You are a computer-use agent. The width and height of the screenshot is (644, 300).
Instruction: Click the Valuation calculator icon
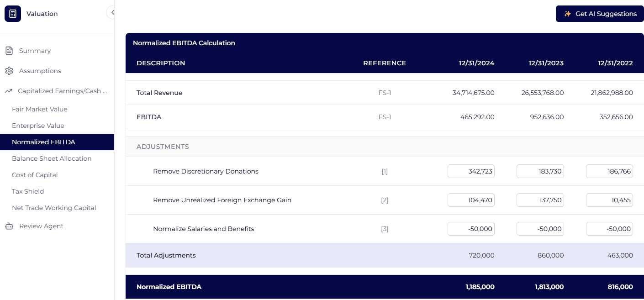click(12, 13)
